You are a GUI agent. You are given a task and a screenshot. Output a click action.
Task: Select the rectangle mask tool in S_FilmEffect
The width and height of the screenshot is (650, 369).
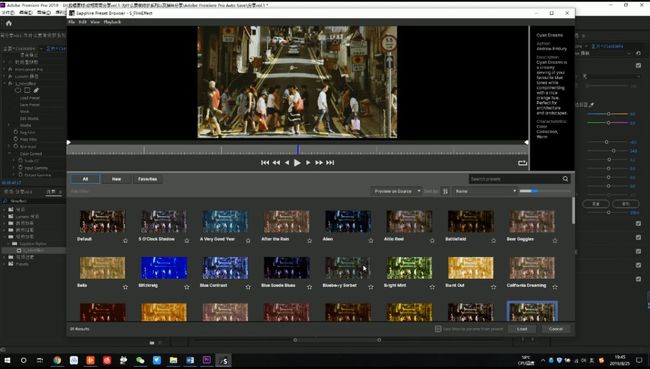click(27, 90)
